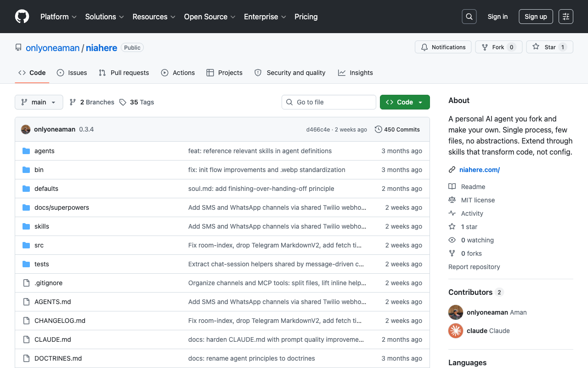Viewport: 588px width, 368px height.
Task: Expand the Solutions menu
Action: [104, 17]
